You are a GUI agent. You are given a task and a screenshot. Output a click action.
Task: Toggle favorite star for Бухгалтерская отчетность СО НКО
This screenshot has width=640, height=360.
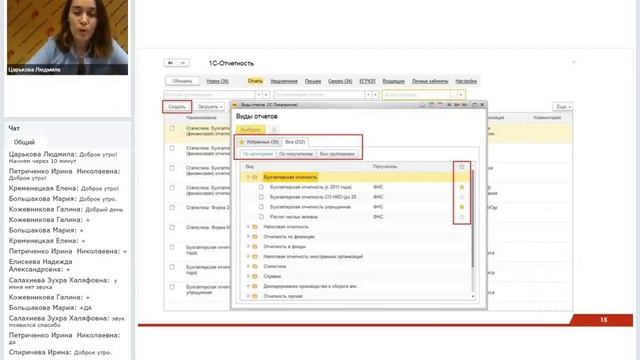(462, 197)
